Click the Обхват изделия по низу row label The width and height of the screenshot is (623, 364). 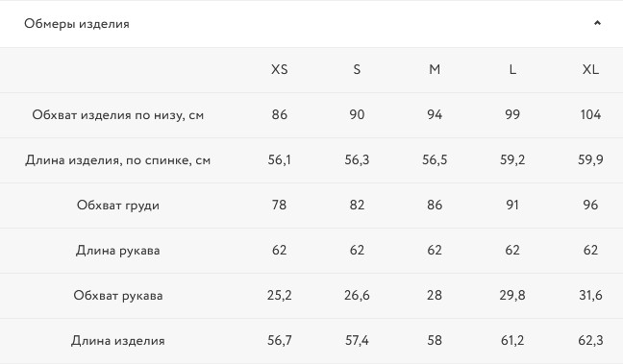pos(118,115)
